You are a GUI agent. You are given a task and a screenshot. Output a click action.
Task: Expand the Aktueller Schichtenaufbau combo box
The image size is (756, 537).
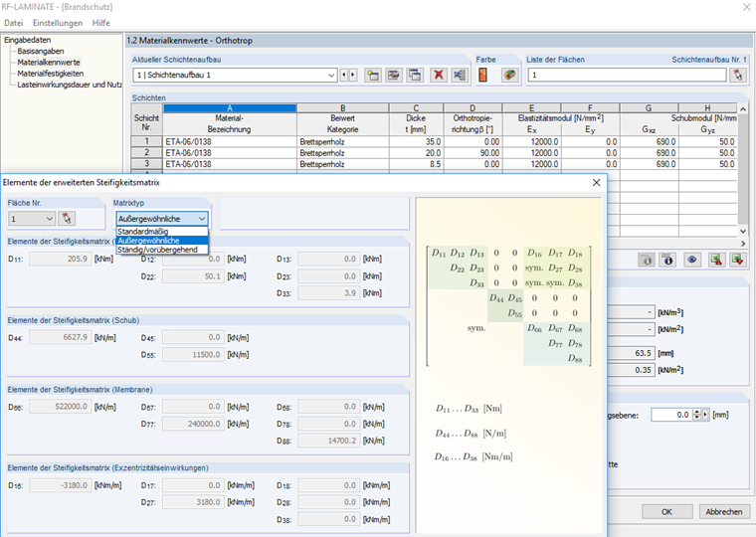coord(235,76)
